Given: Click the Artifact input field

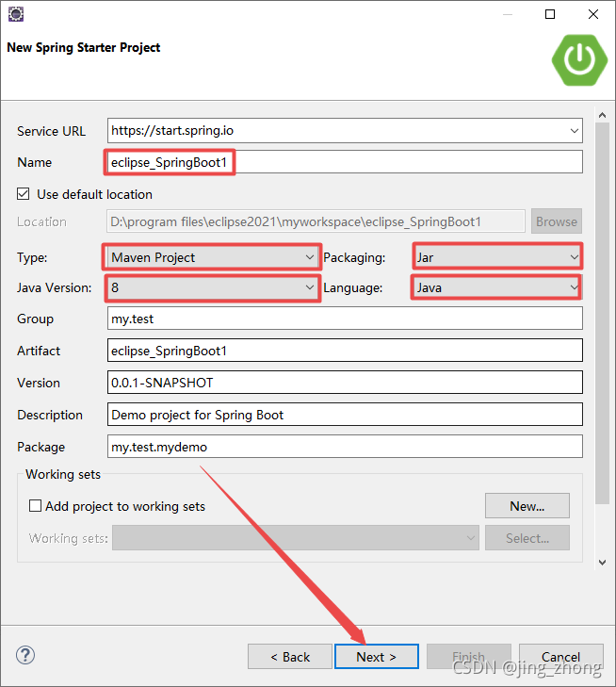Looking at the screenshot, I should pyautogui.click(x=345, y=350).
